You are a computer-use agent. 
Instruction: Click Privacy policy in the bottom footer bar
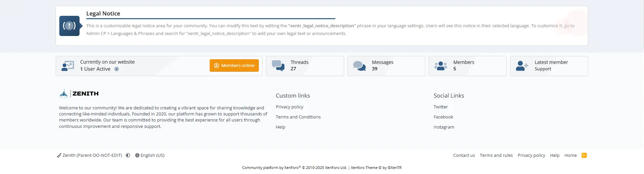(531, 155)
